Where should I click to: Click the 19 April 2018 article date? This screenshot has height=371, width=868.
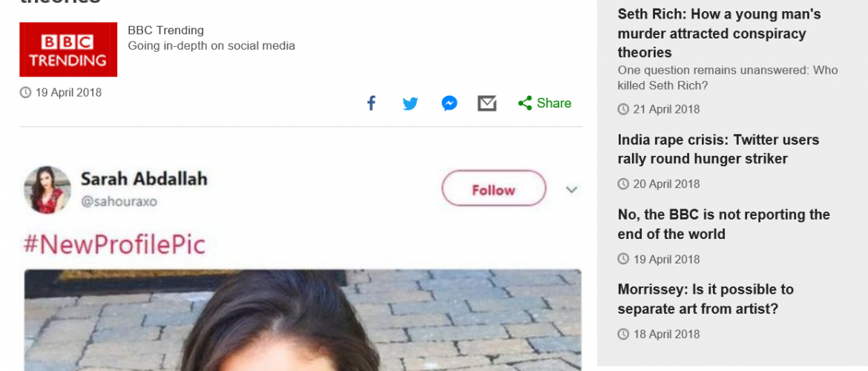click(68, 93)
